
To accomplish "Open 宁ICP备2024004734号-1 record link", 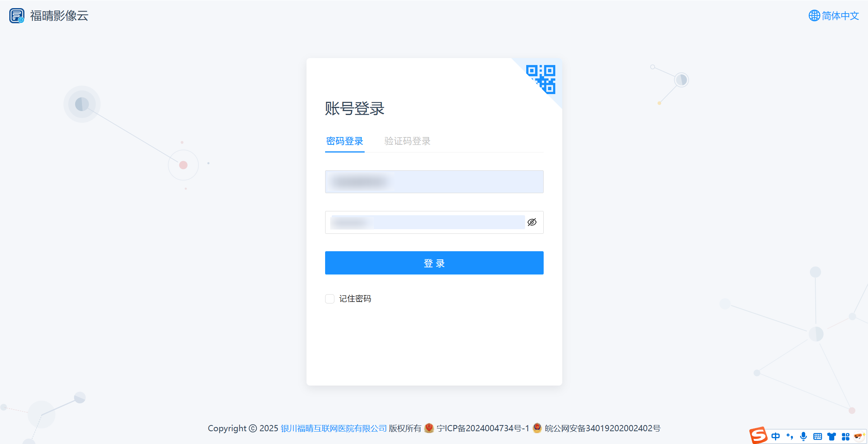I will (483, 429).
